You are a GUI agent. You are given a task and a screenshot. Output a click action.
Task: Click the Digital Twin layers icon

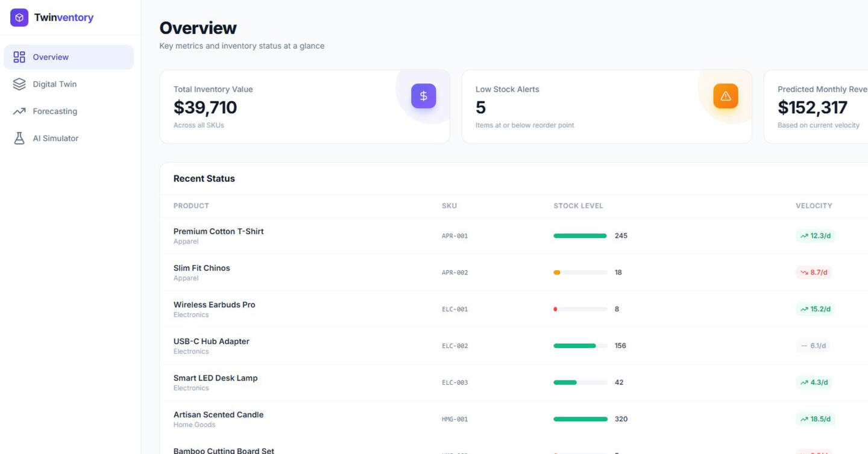tap(19, 84)
